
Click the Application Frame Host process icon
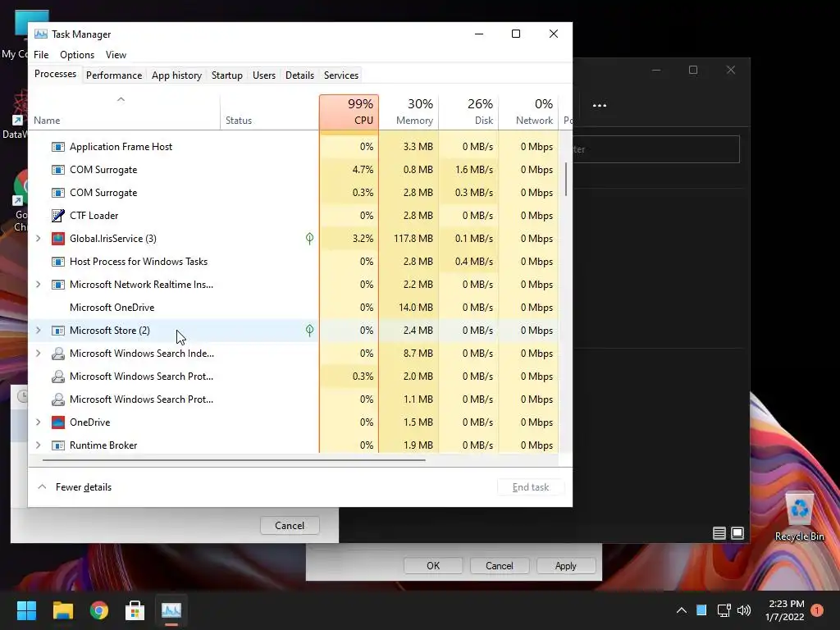[58, 147]
